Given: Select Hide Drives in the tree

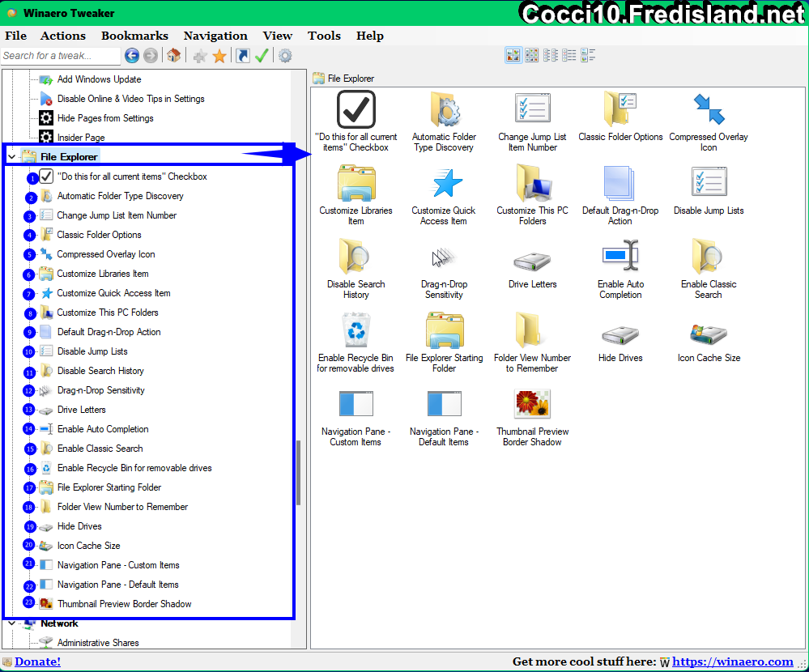Looking at the screenshot, I should point(79,526).
